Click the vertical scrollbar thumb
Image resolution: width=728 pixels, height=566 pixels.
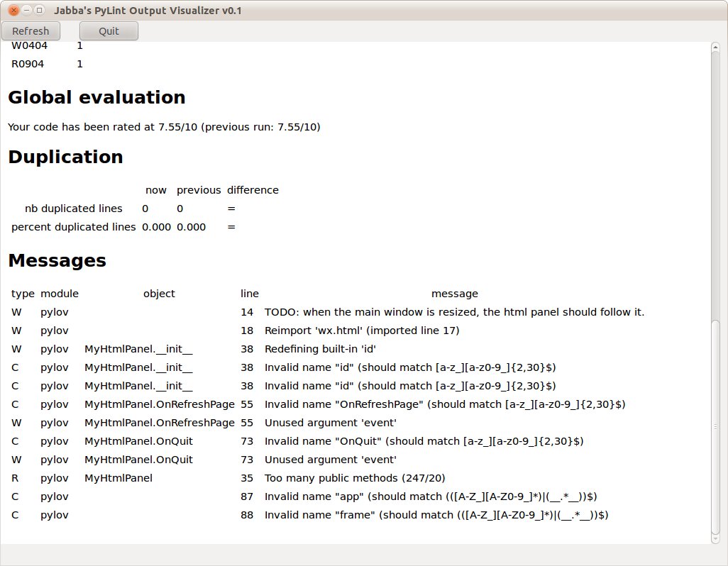coord(716,426)
